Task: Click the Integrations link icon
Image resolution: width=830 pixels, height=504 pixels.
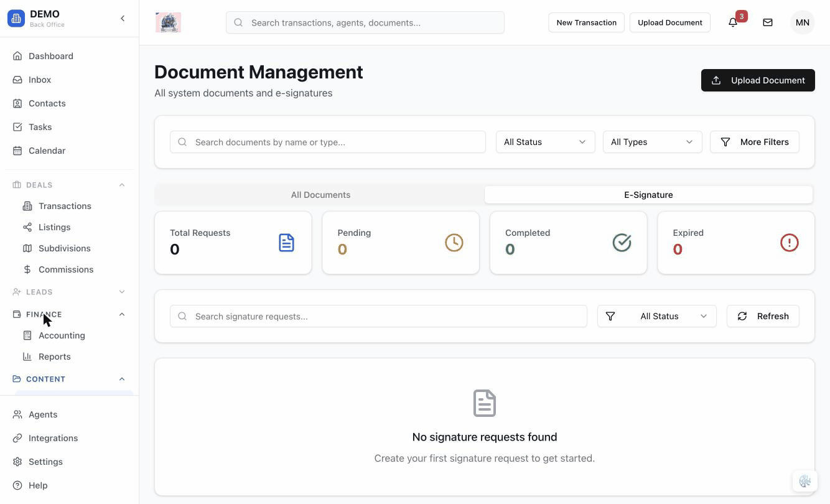Action: pyautogui.click(x=17, y=438)
